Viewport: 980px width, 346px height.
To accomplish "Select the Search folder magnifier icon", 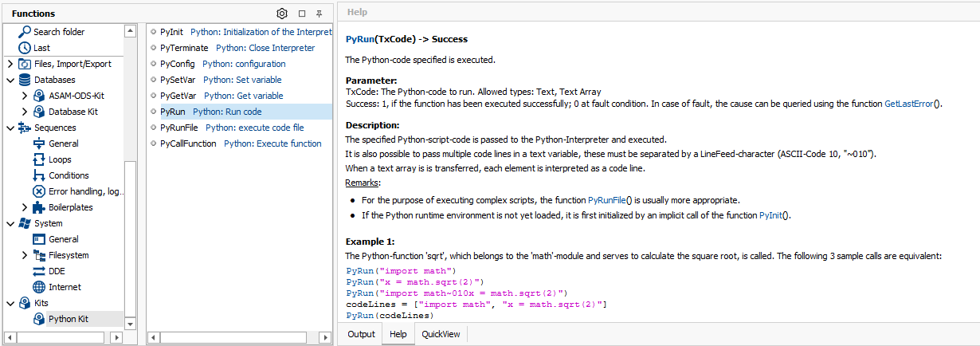I will pyautogui.click(x=24, y=32).
